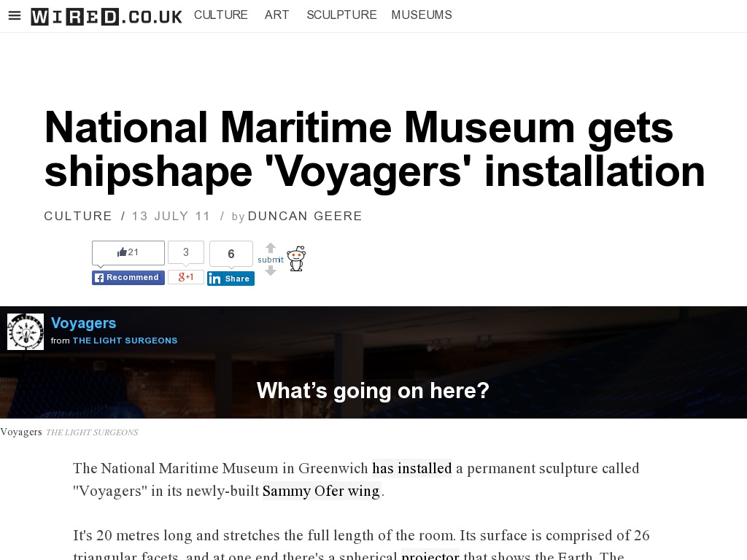Go to the Sculpture section

point(341,15)
